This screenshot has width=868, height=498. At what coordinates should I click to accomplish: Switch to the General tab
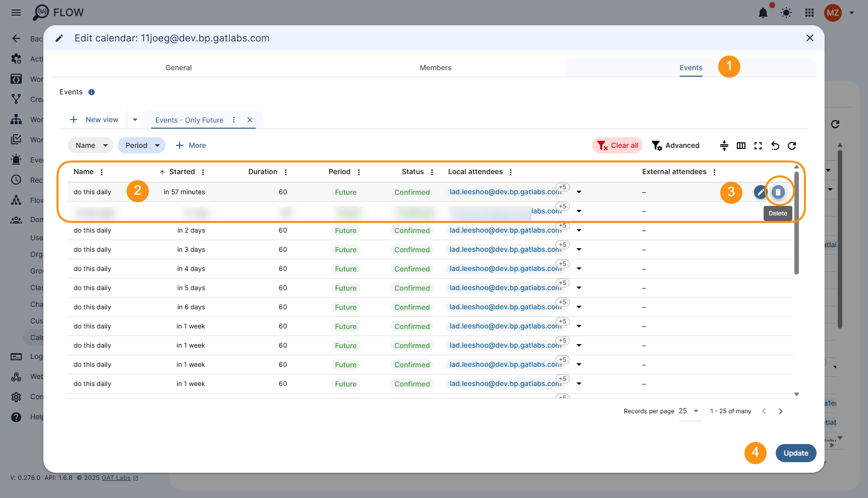point(179,68)
